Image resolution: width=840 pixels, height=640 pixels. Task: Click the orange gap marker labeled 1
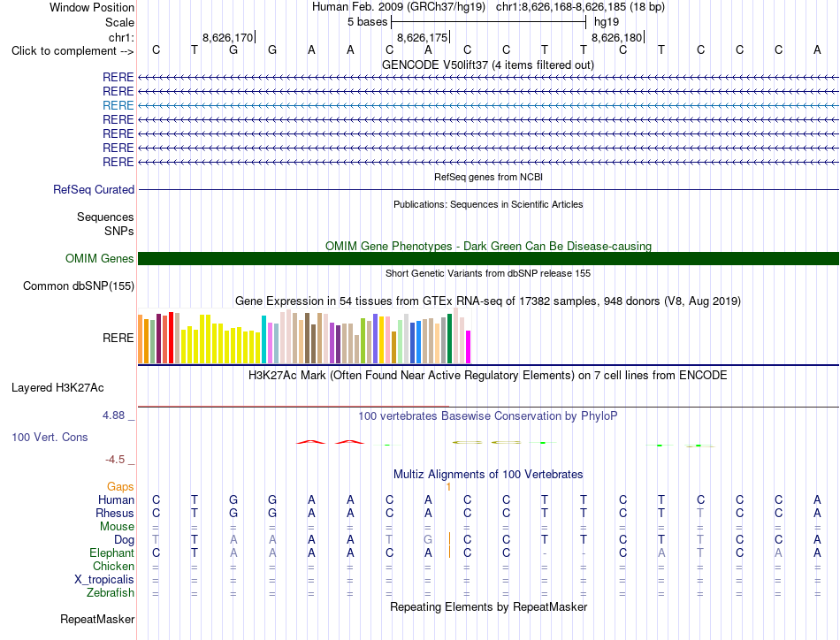tap(448, 487)
